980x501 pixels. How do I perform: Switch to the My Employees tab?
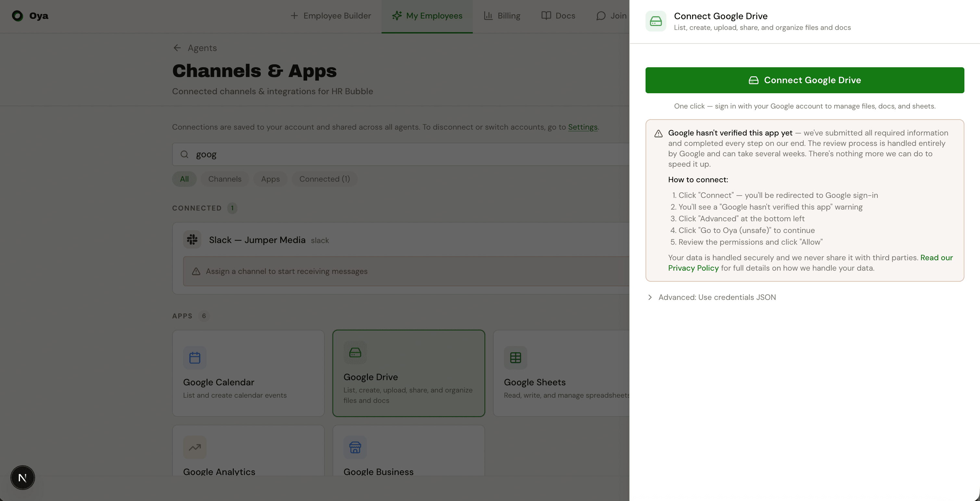click(x=427, y=16)
